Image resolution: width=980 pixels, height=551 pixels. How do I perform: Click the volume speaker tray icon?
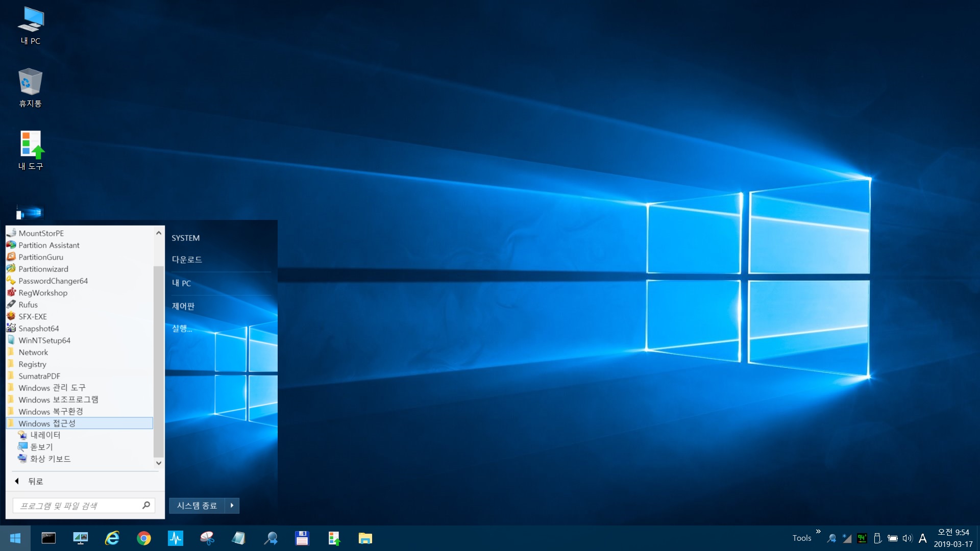(907, 538)
